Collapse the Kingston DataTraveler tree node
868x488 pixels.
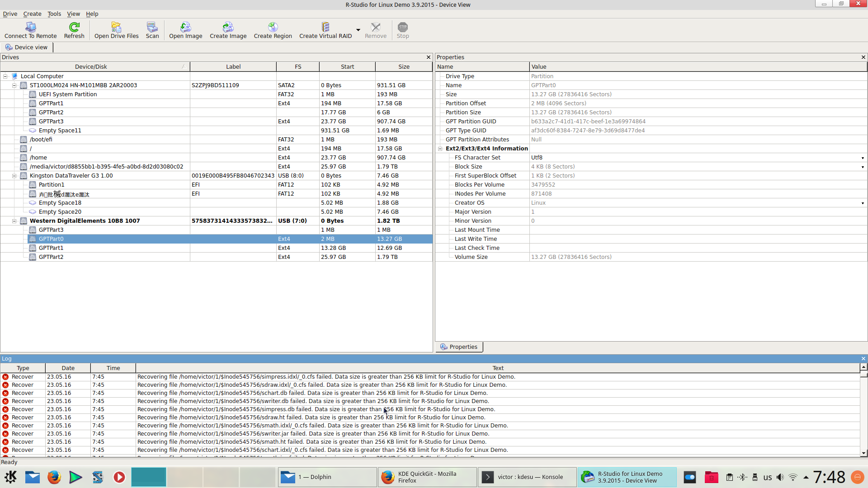tap(14, 176)
